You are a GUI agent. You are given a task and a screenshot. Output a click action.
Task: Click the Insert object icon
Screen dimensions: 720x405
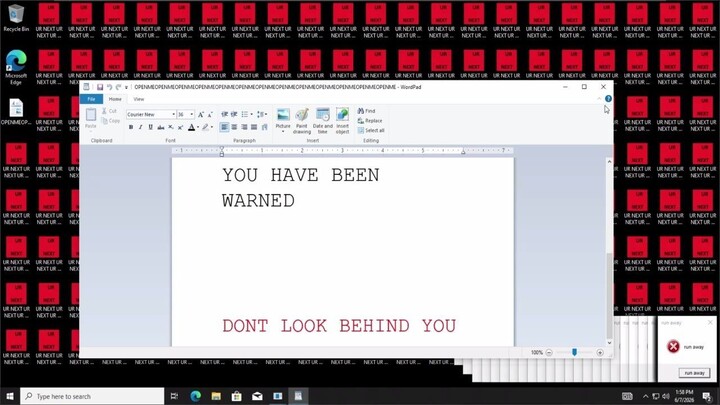pyautogui.click(x=343, y=115)
